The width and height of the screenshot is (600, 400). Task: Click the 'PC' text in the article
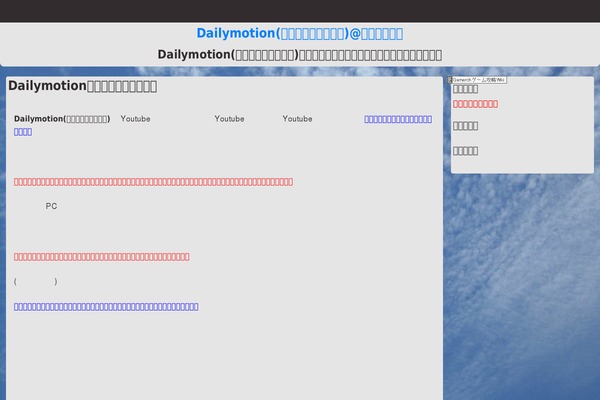51,206
